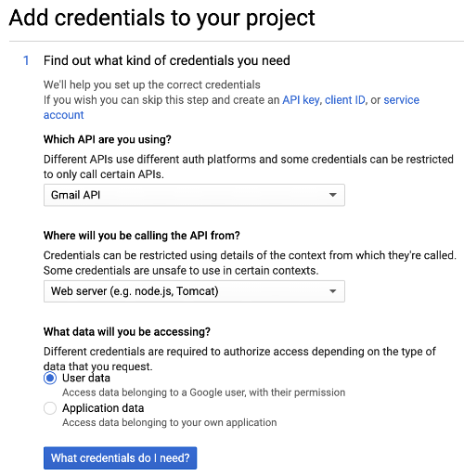Viewport: 464px width, 476px height.
Task: Click the User data option label
Action: click(86, 378)
